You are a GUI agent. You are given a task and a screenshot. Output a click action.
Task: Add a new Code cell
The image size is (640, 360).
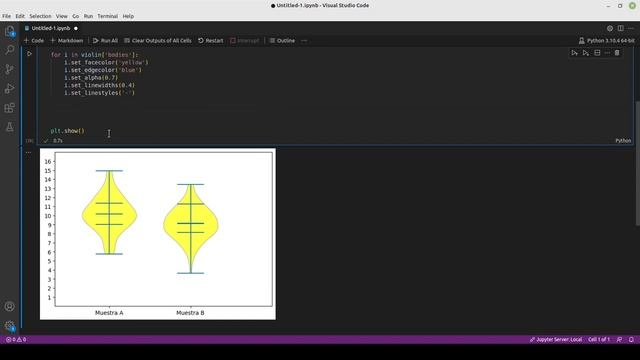tap(34, 40)
